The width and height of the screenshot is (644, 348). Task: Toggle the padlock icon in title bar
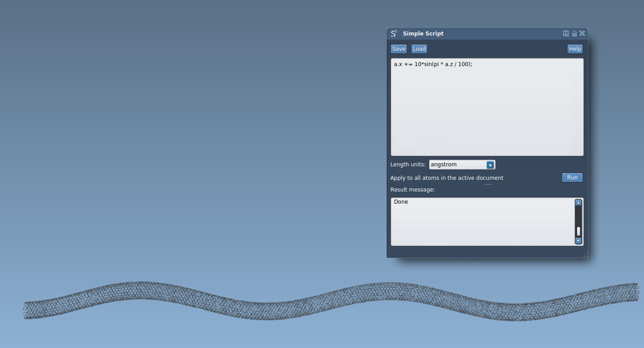click(574, 34)
